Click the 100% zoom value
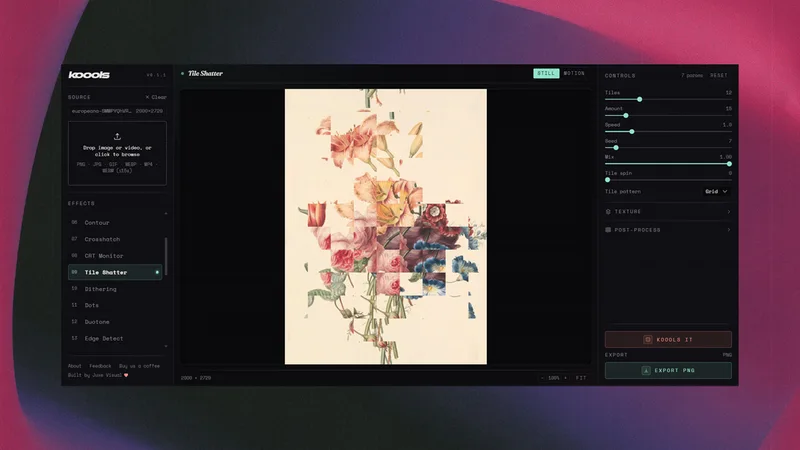Screen dimensions: 800x450 pos(554,378)
